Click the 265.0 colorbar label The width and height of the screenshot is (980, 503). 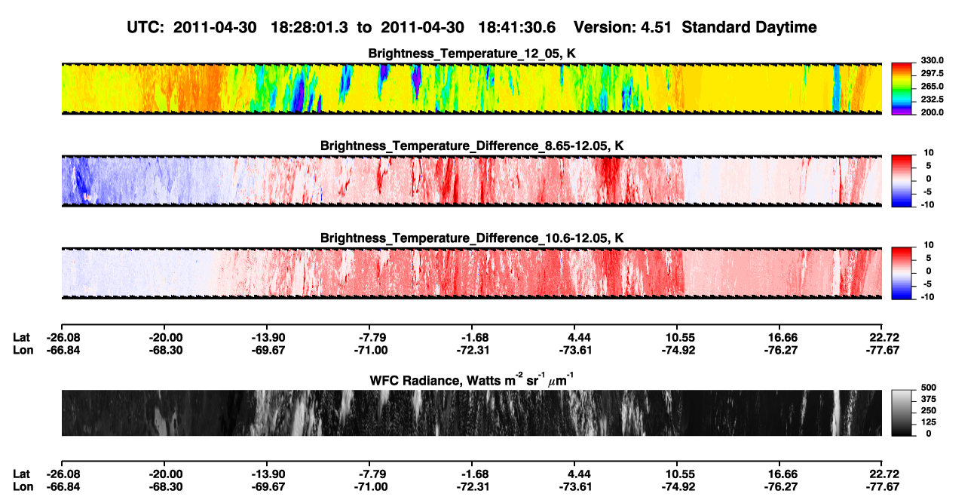932,86
